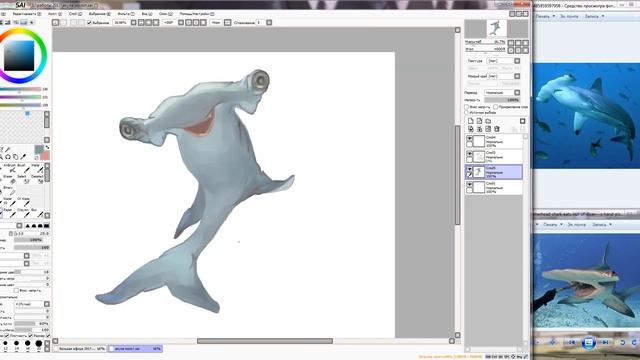
Task: Create a new layer with page icon
Action: (471, 121)
